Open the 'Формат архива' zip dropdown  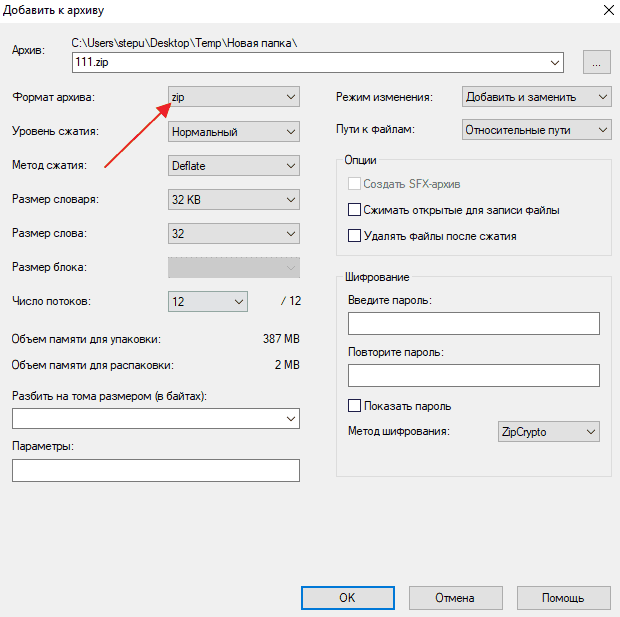click(233, 97)
